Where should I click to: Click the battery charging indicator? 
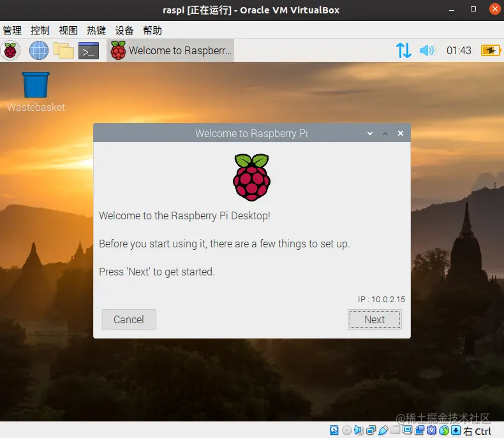tap(490, 50)
